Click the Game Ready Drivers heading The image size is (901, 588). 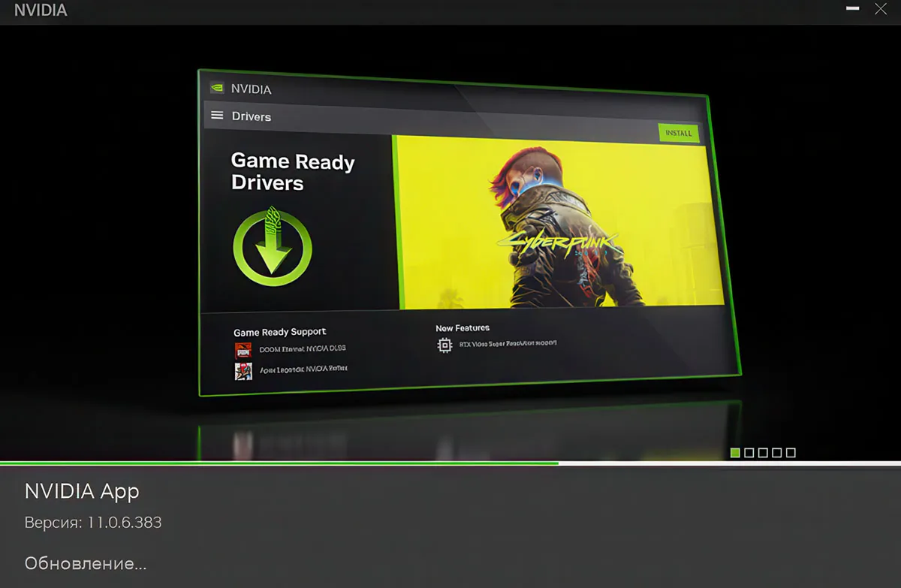click(291, 171)
